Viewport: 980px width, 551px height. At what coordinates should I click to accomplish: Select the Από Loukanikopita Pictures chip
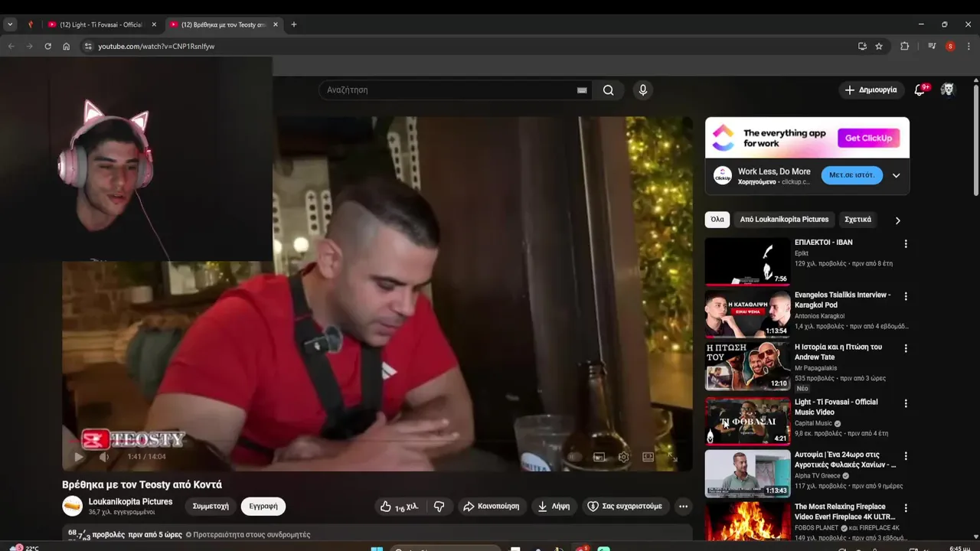784,220
